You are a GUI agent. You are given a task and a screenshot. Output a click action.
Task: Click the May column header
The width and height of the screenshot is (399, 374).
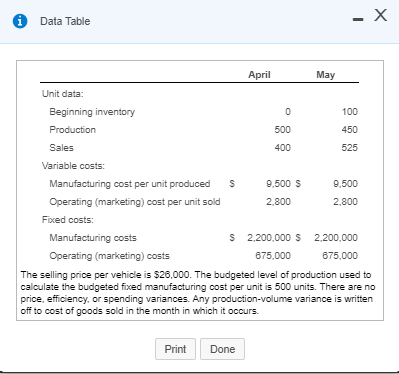coord(326,75)
